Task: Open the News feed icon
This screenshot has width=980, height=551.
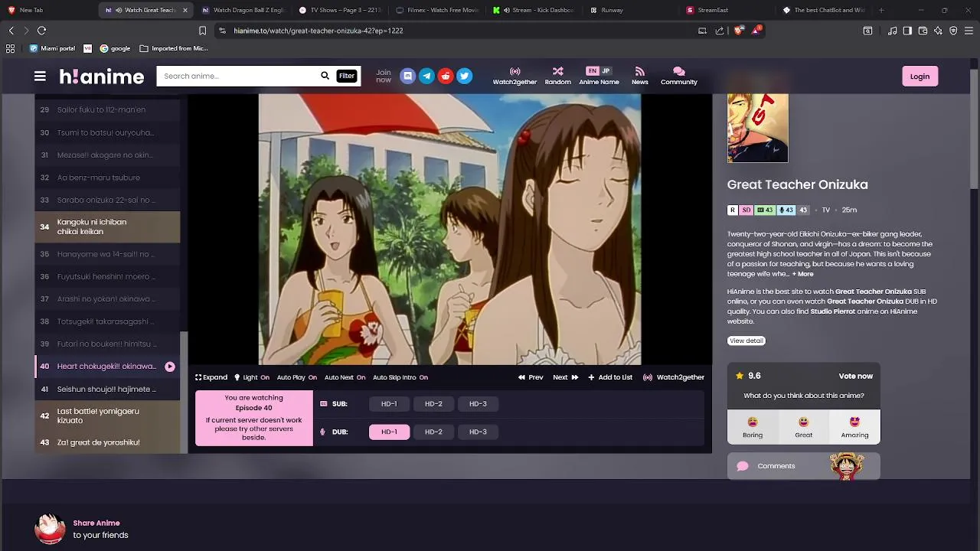Action: 640,76
